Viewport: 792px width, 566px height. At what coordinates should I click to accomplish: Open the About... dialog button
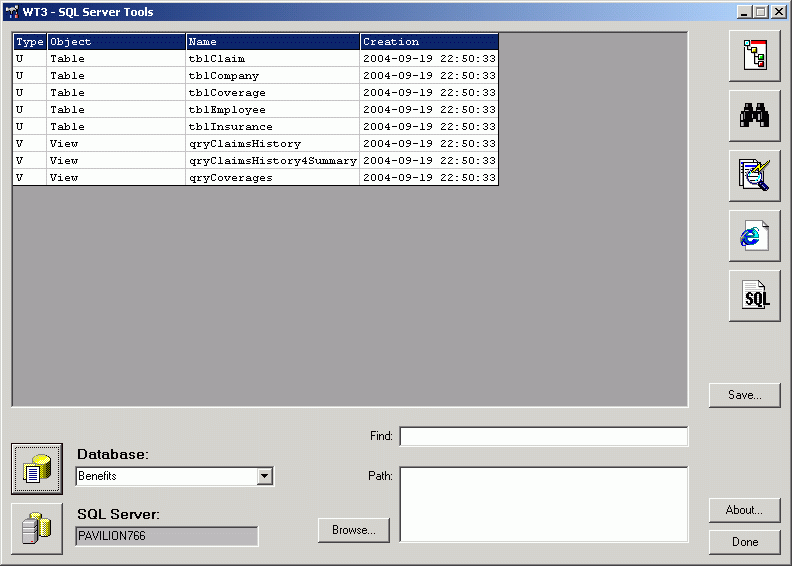(744, 510)
